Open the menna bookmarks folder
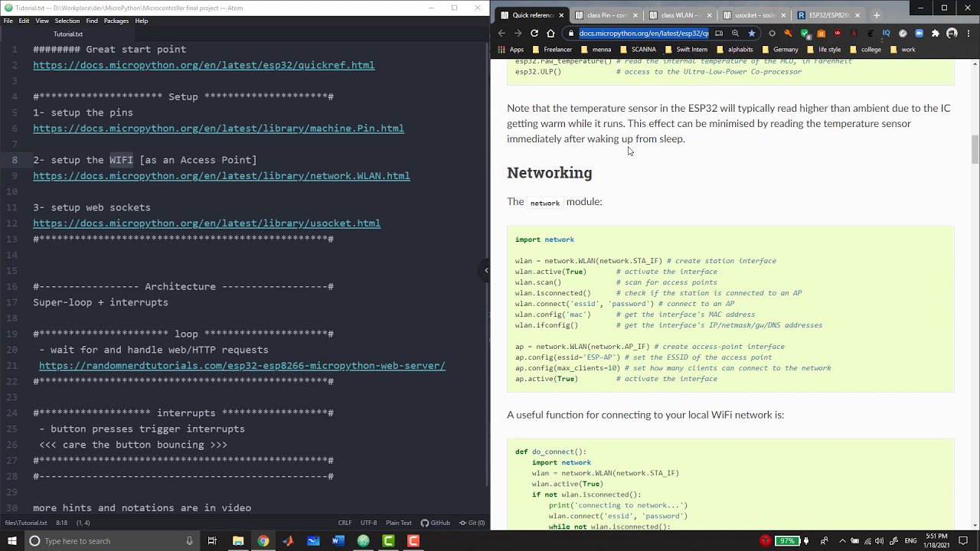Screen dimensions: 980x551 tap(596, 49)
